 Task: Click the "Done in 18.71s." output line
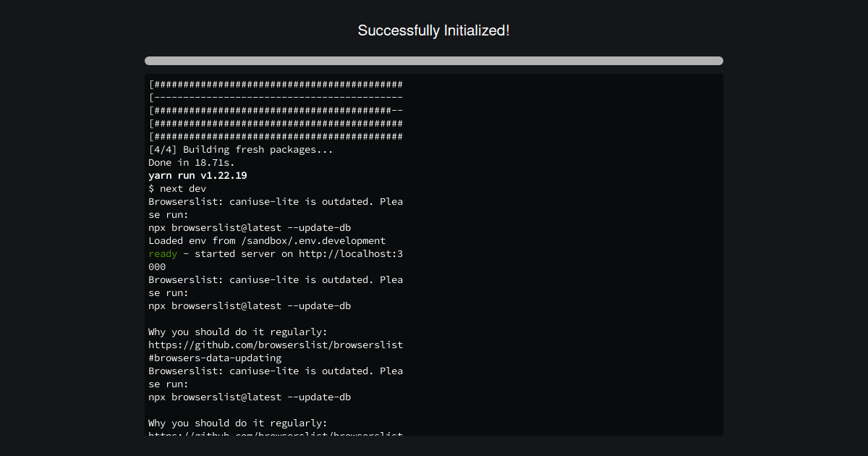click(x=192, y=162)
